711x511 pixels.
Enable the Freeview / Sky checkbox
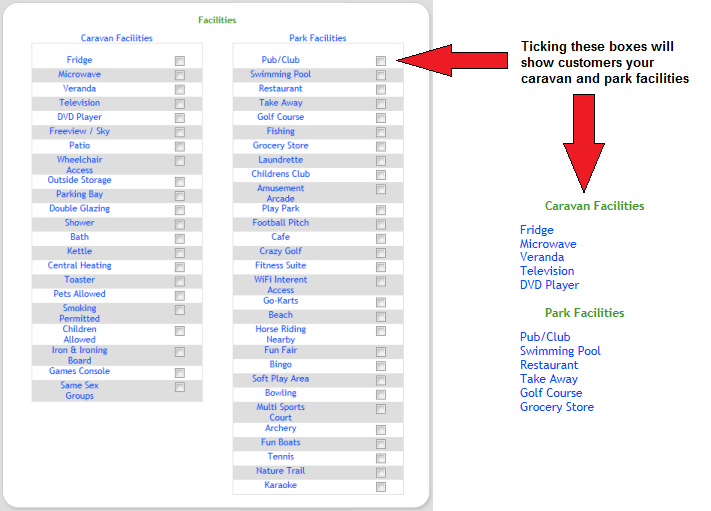[180, 132]
